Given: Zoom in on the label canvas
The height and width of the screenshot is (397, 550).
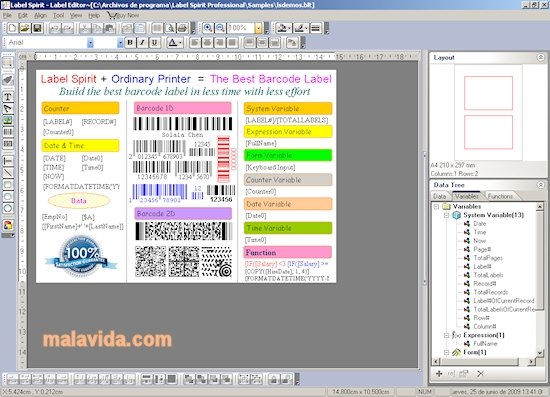Looking at the screenshot, I should click(208, 28).
